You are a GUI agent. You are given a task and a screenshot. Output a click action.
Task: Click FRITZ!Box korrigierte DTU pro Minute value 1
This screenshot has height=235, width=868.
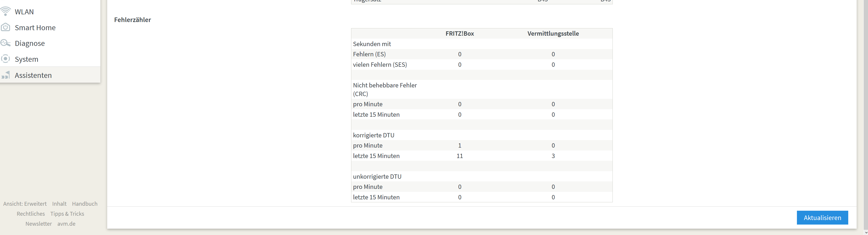click(460, 146)
